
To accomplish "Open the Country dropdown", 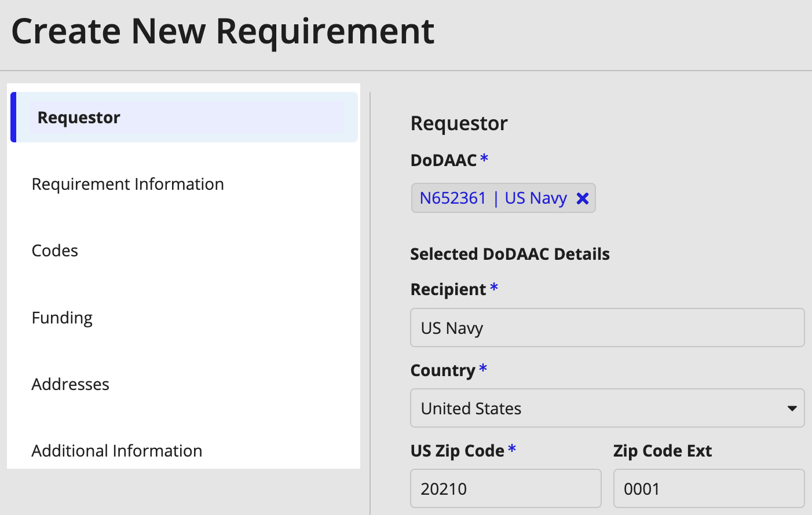I will (607, 408).
